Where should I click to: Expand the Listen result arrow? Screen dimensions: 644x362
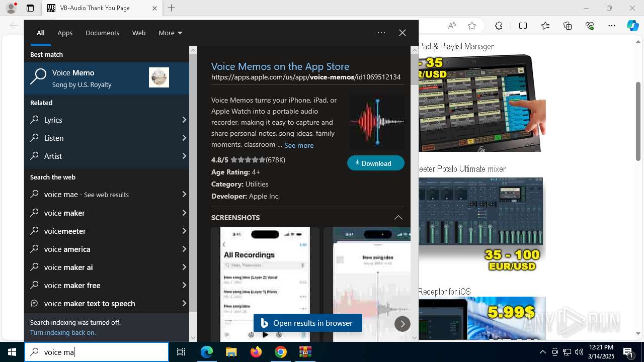(184, 138)
